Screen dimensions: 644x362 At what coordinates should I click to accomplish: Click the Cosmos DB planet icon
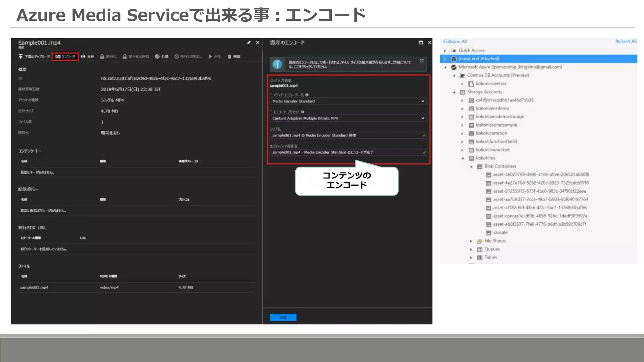pyautogui.click(x=462, y=75)
